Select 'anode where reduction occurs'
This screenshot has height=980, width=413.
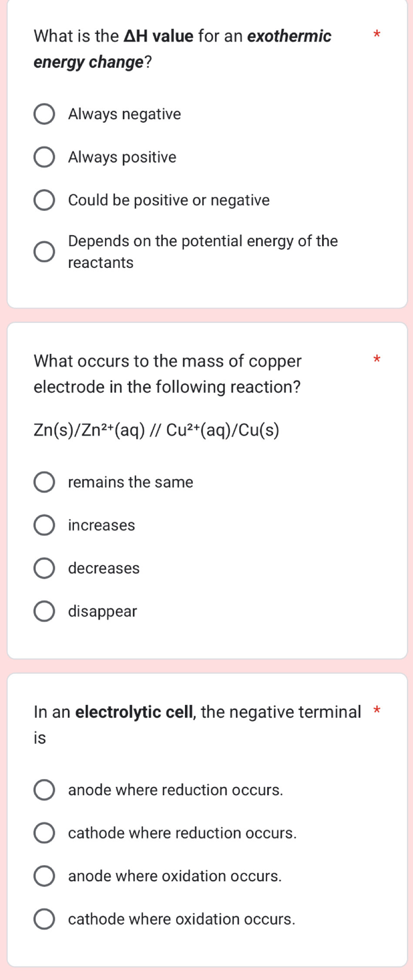[45, 790]
